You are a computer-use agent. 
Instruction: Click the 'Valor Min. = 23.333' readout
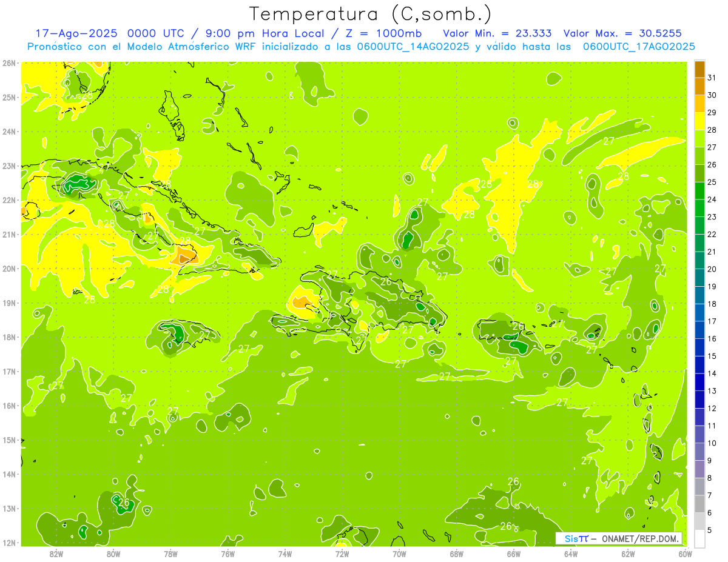coord(498,33)
